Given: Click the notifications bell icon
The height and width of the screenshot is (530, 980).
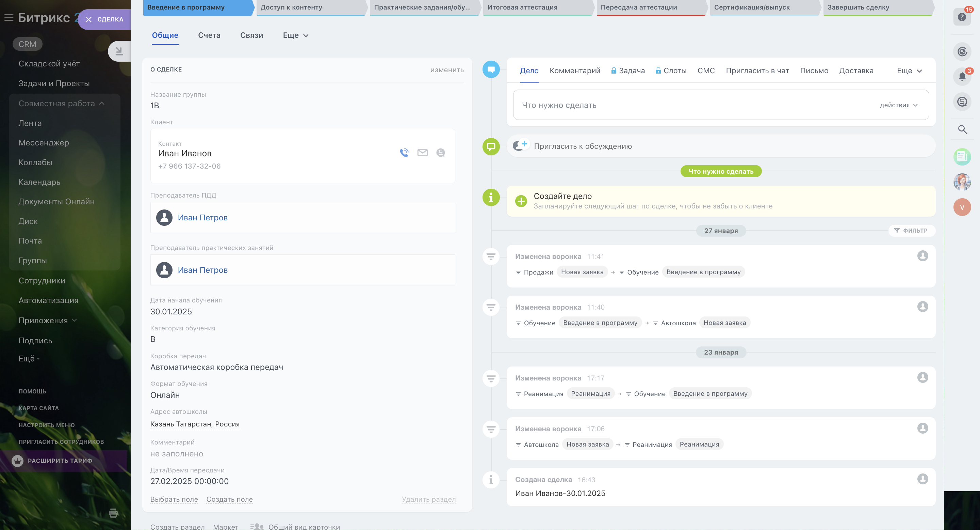Looking at the screenshot, I should click(962, 77).
